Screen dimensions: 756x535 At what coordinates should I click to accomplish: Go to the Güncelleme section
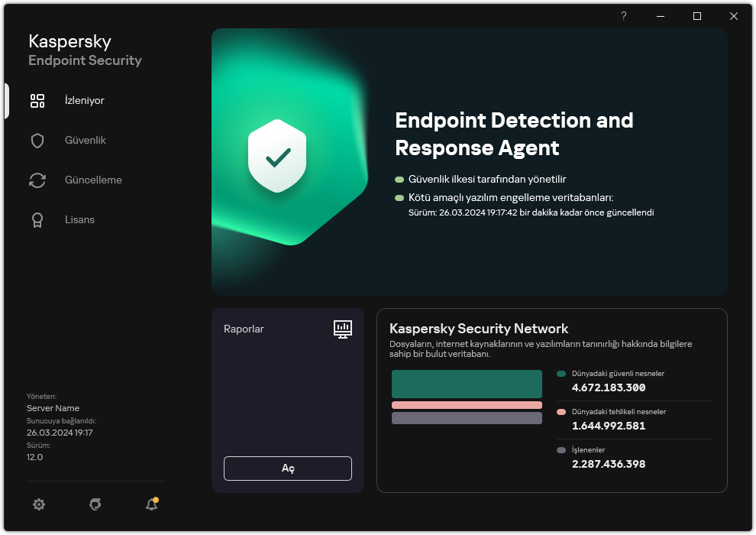tap(93, 180)
